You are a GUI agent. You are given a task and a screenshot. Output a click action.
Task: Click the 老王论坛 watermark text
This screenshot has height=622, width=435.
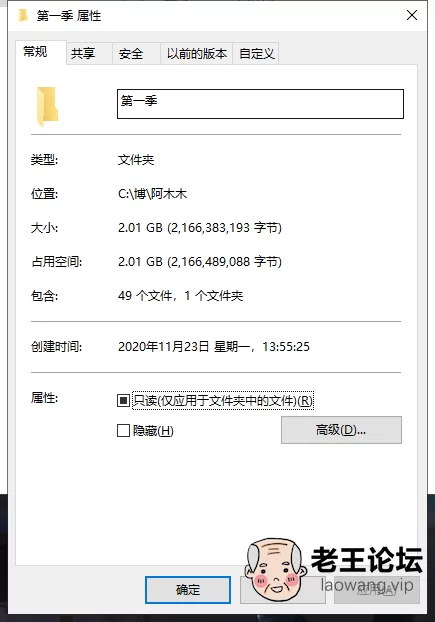coord(366,559)
